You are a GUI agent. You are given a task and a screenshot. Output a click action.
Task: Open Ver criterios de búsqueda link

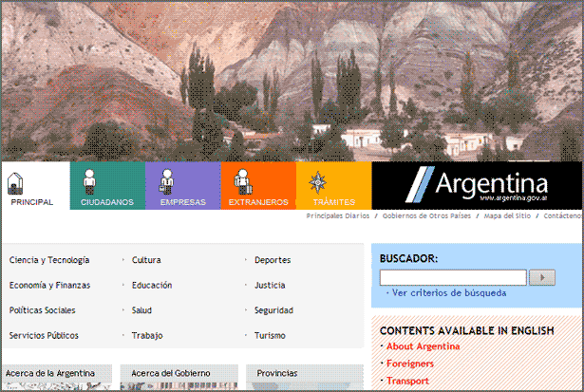pyautogui.click(x=448, y=293)
